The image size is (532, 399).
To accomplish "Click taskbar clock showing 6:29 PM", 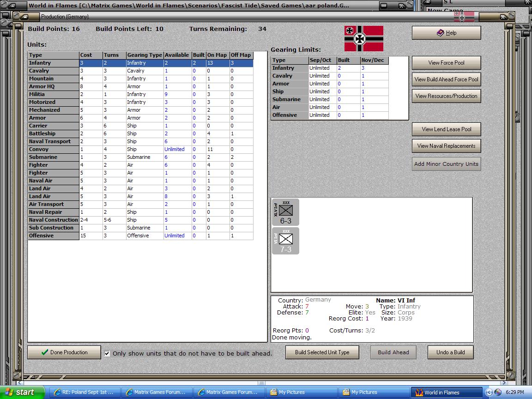I will pyautogui.click(x=515, y=392).
